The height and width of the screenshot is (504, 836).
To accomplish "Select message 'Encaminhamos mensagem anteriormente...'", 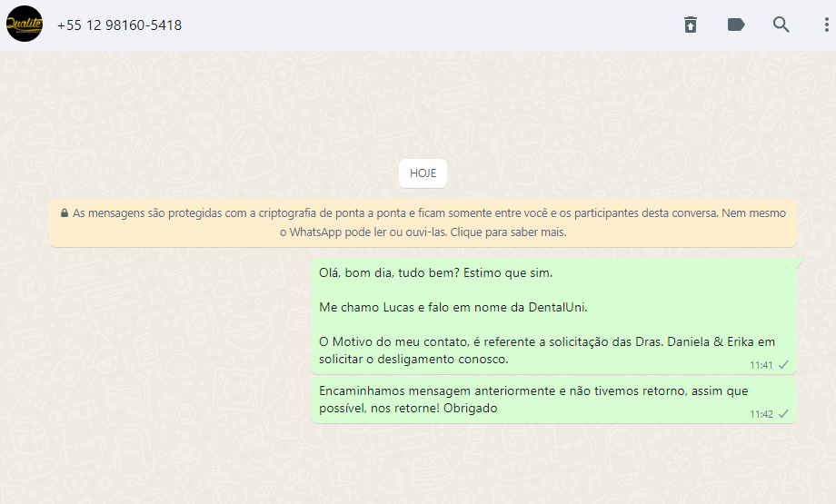I will coord(553,400).
